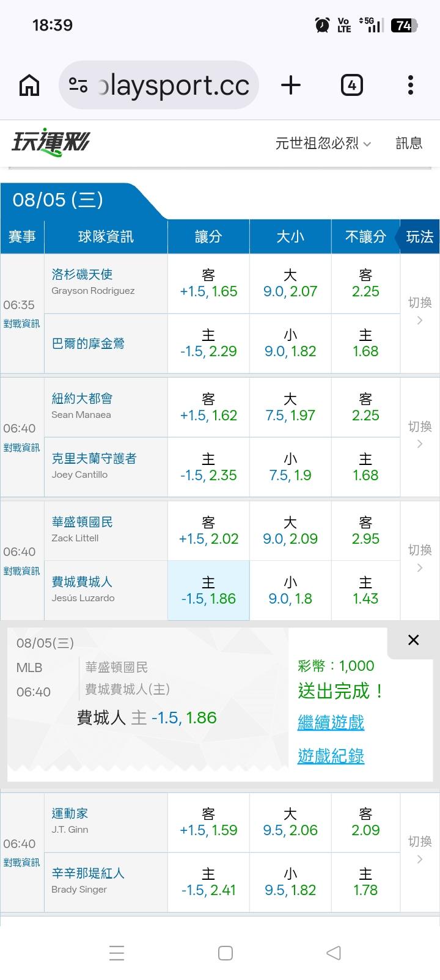
Task: Select 洛杉磯天使 客 +1.5, 1.65 spread option
Action: [x=208, y=283]
